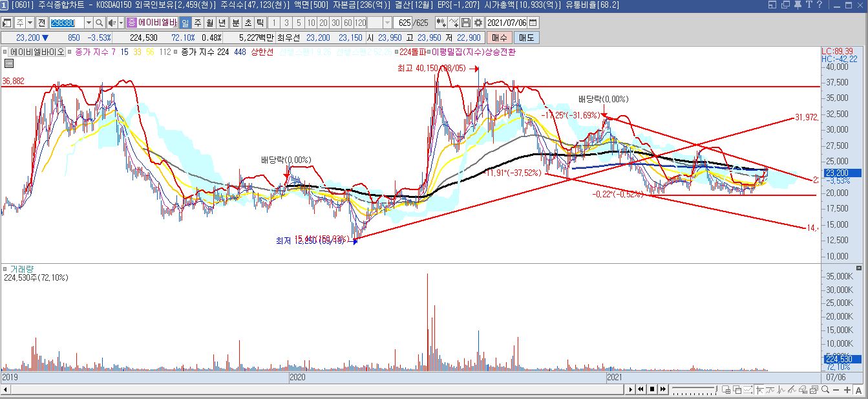Click the grid table icon under legend
The width and height of the screenshot is (868, 399).
(x=8, y=63)
